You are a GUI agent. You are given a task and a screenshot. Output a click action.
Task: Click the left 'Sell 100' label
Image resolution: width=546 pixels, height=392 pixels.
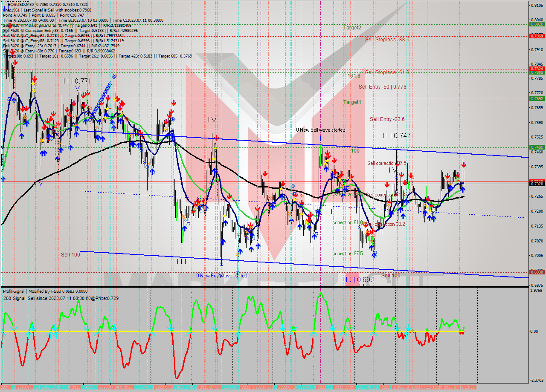pyautogui.click(x=70, y=254)
